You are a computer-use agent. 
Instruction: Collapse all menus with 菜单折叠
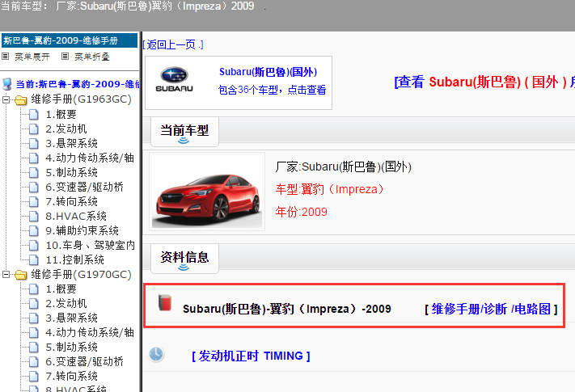[92, 57]
